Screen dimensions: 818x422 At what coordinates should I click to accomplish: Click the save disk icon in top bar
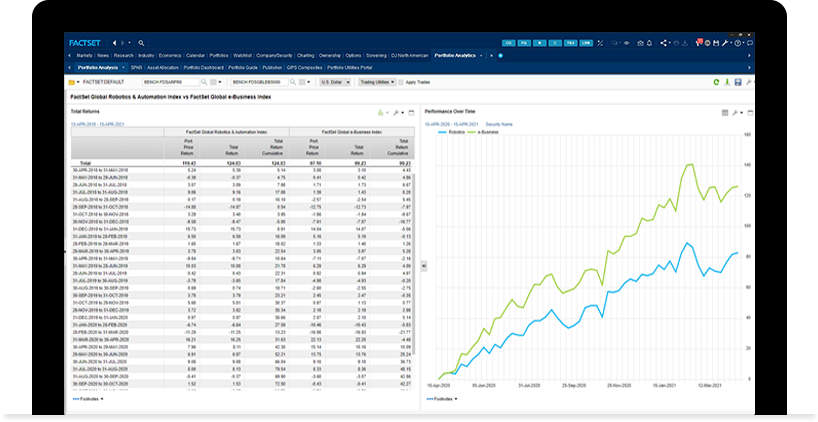716,43
